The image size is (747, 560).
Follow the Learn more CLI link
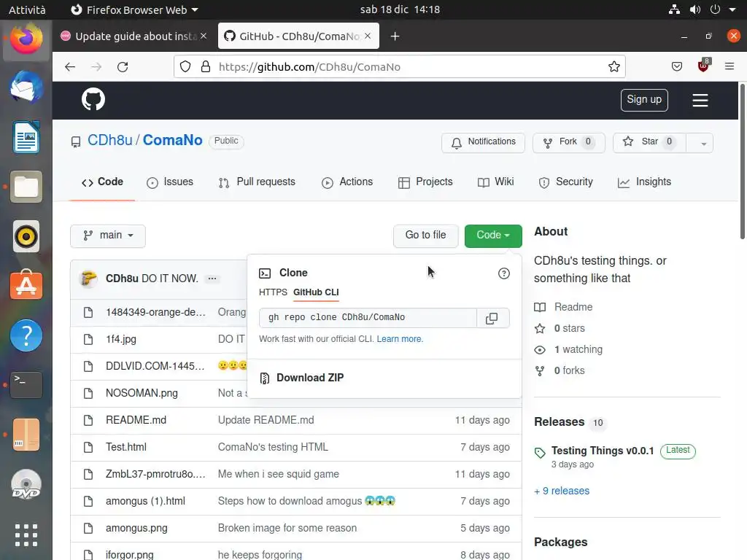pos(400,339)
